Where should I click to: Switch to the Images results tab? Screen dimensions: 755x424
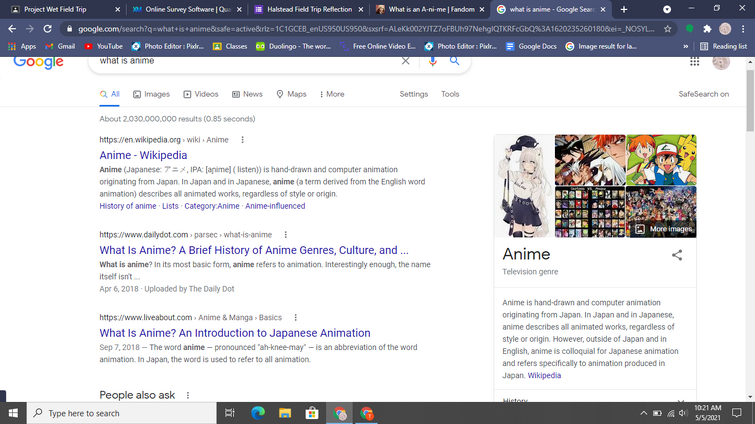151,94
